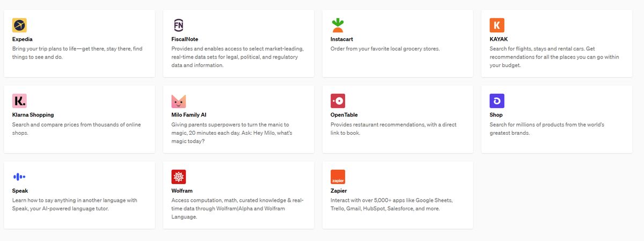Select the Milo Family AI face icon
This screenshot has height=241, width=644.
[179, 101]
